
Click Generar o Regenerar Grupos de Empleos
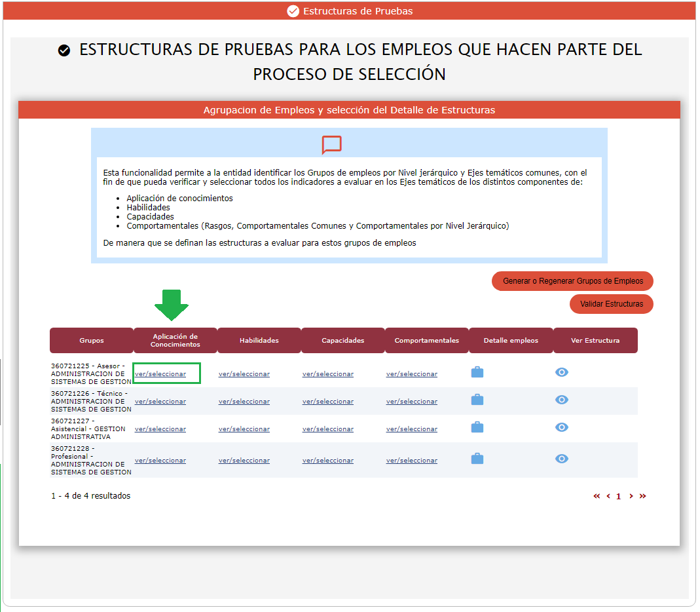click(572, 281)
